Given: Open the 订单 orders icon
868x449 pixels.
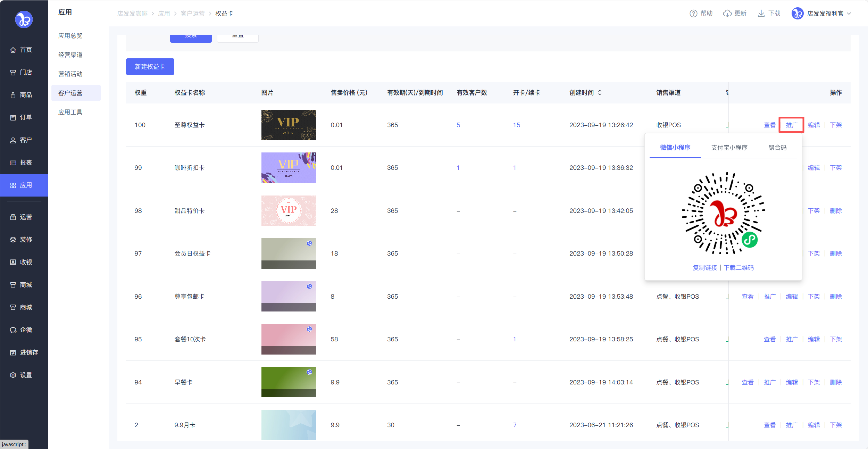Looking at the screenshot, I should [x=13, y=118].
